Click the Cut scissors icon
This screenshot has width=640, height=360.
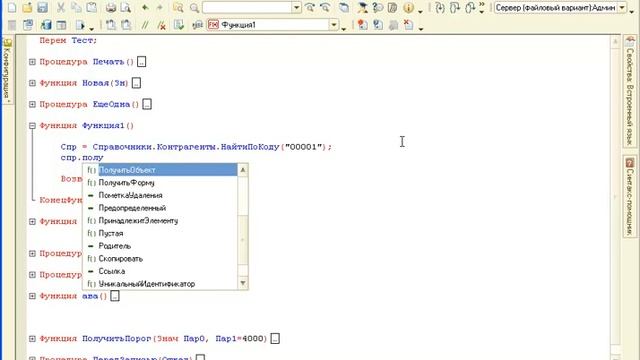point(61,7)
